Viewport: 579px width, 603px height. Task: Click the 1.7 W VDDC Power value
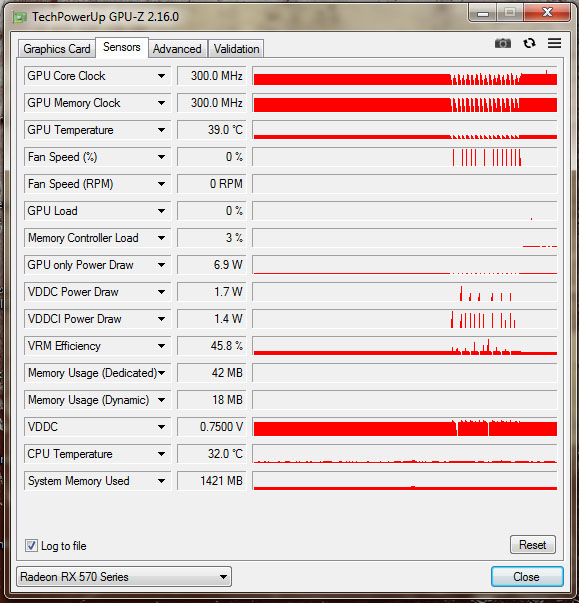[211, 292]
